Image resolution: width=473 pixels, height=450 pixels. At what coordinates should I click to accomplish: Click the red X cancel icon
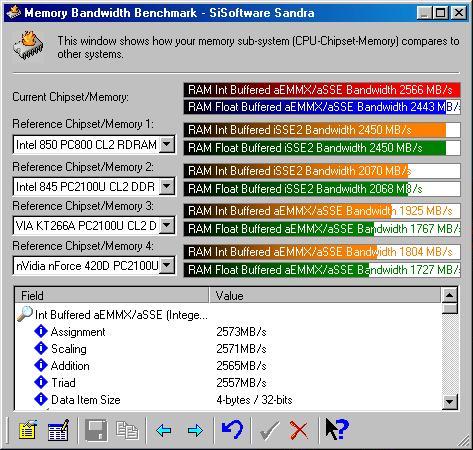point(299,430)
